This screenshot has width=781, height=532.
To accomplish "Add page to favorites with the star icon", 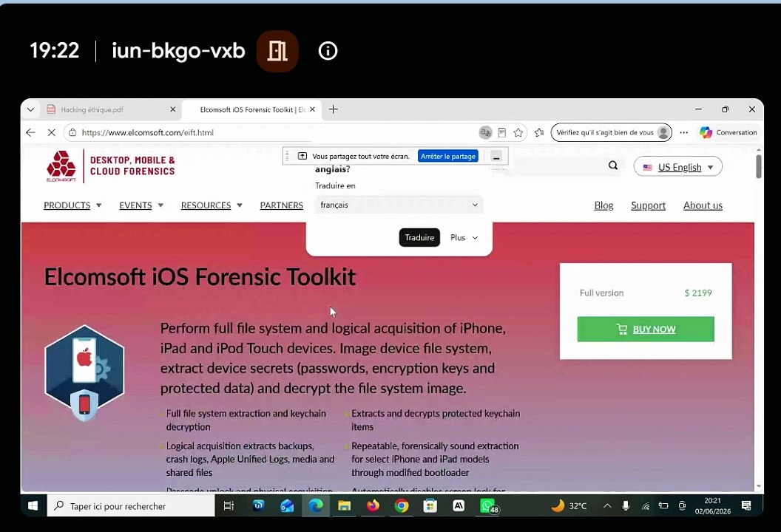I will pyautogui.click(x=518, y=132).
